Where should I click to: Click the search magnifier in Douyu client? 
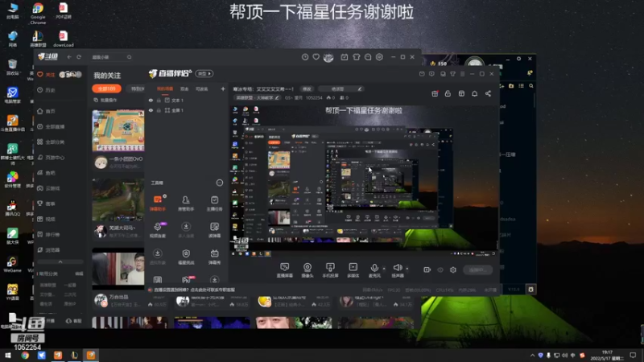pyautogui.click(x=129, y=57)
